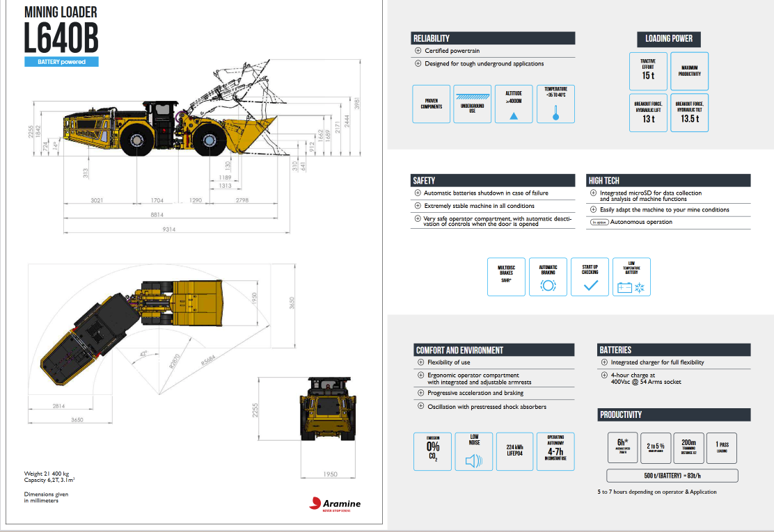This screenshot has height=532, width=774.
Task: Click plus bullet beside Integrated charger line
Action: (x=604, y=362)
